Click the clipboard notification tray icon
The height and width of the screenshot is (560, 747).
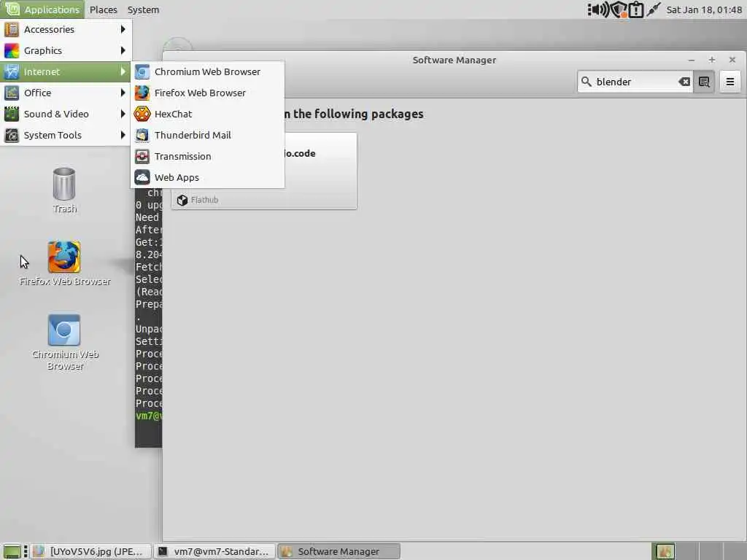(636, 9)
